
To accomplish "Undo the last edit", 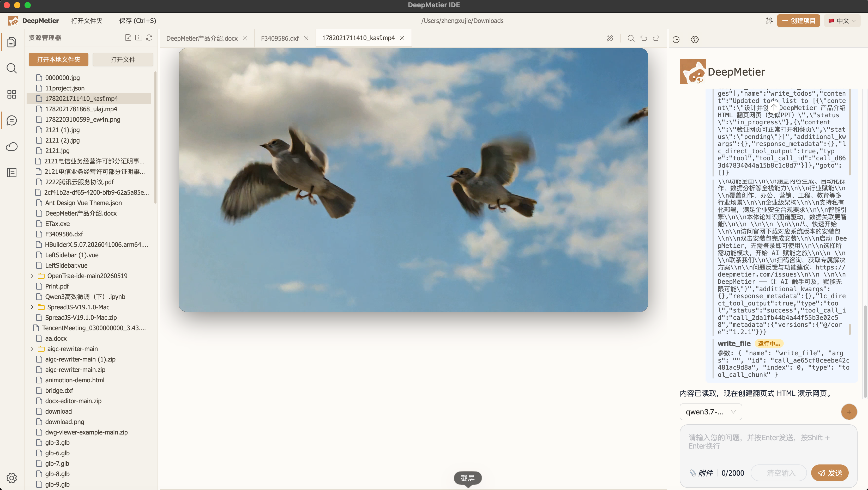I will [x=644, y=38].
